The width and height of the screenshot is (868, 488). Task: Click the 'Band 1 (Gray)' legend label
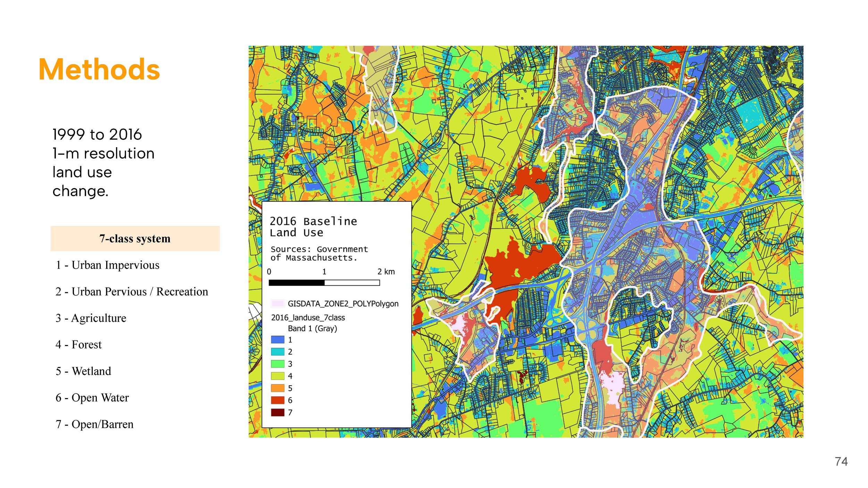[312, 328]
